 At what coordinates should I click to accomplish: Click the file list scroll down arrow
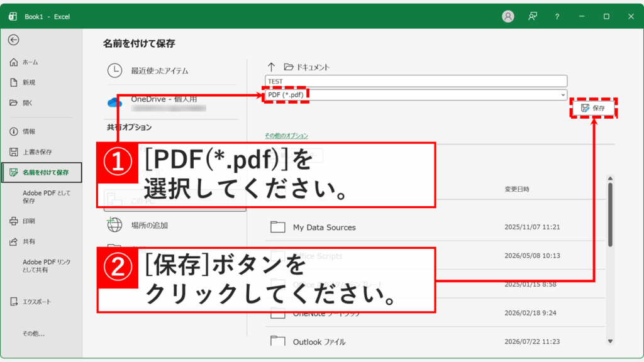click(610, 341)
